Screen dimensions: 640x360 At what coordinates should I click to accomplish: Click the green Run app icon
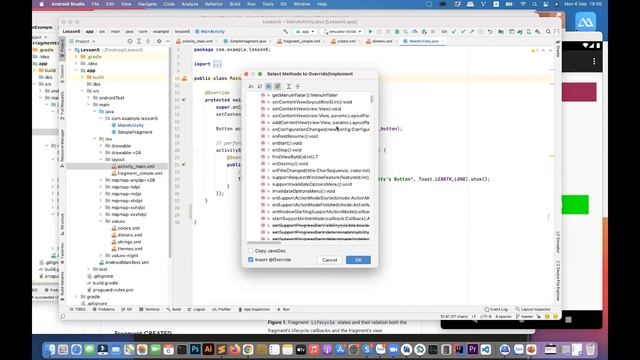[370, 31]
